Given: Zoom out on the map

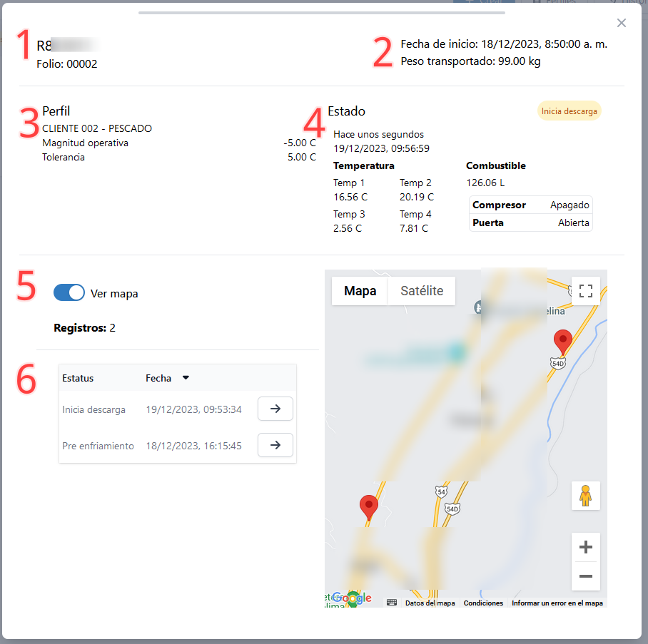Looking at the screenshot, I should [x=585, y=576].
